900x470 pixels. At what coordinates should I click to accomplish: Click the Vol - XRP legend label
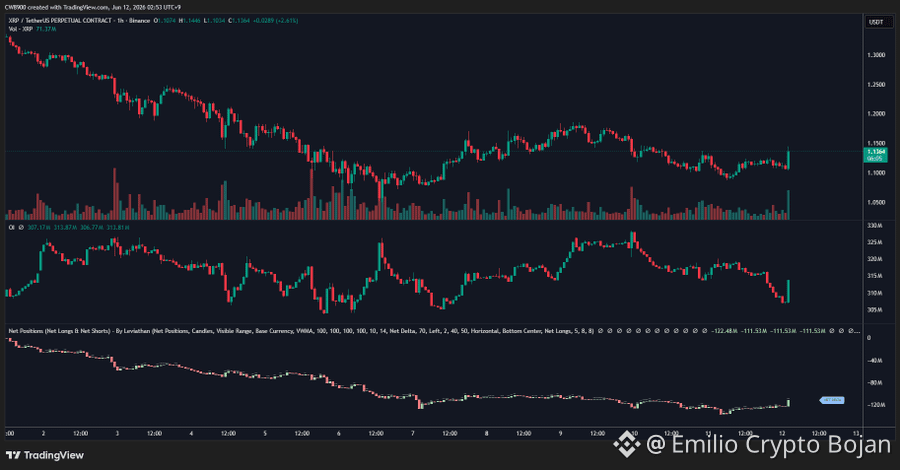click(21, 29)
